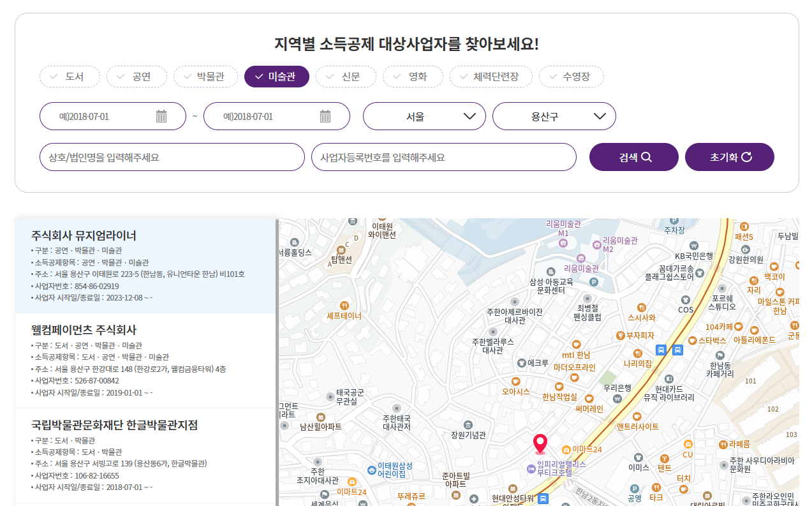812x506 pixels.
Task: Select the 국립박물관문화재단 한글박물관지점 result
Action: (145, 456)
